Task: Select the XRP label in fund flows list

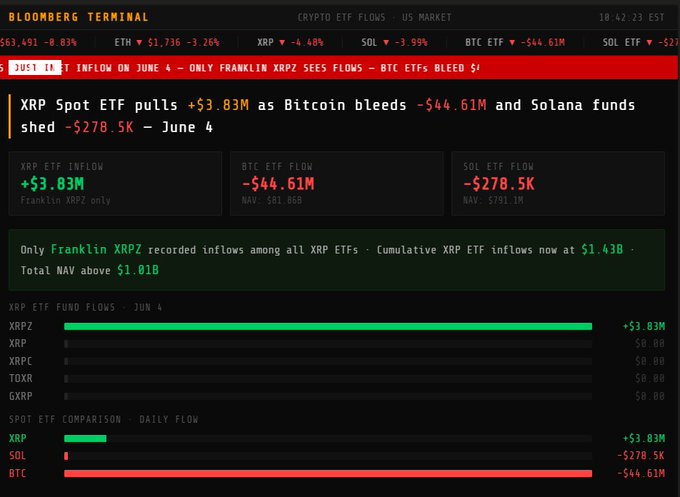Action: coord(17,343)
